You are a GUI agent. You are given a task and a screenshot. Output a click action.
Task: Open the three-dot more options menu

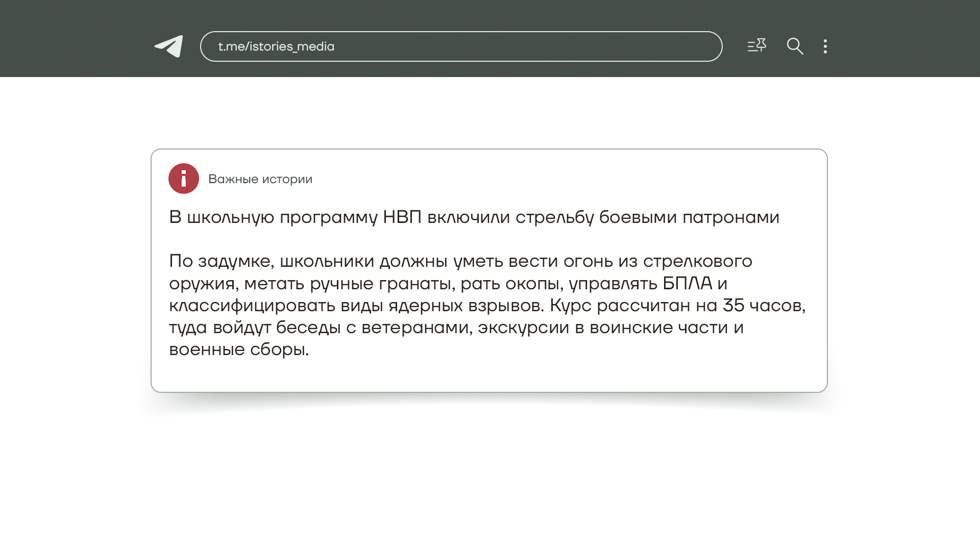(825, 46)
